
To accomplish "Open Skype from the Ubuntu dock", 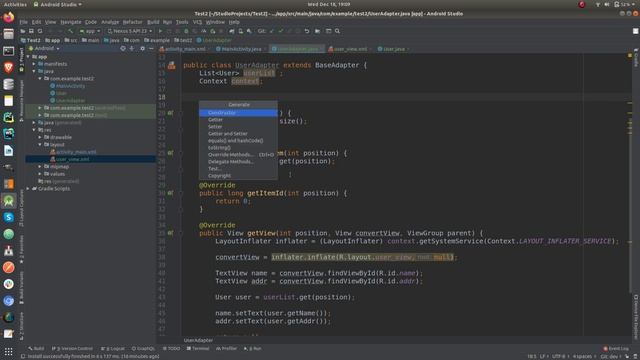I will 9,217.
